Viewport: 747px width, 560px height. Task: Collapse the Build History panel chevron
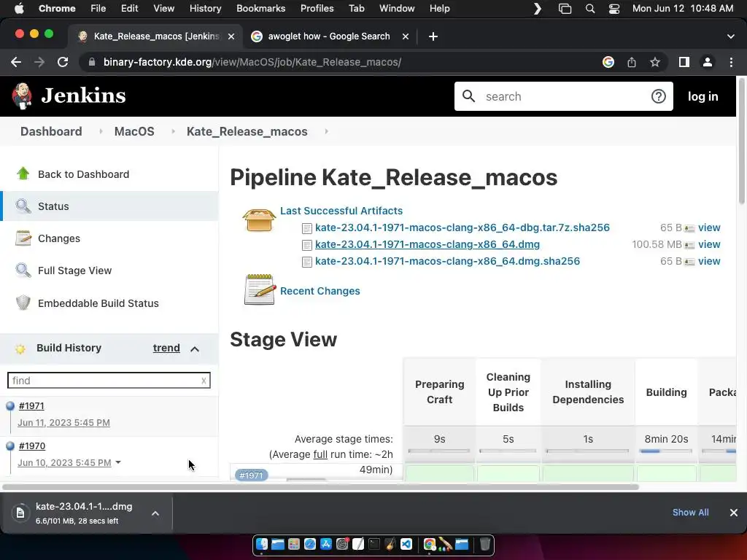tap(195, 349)
